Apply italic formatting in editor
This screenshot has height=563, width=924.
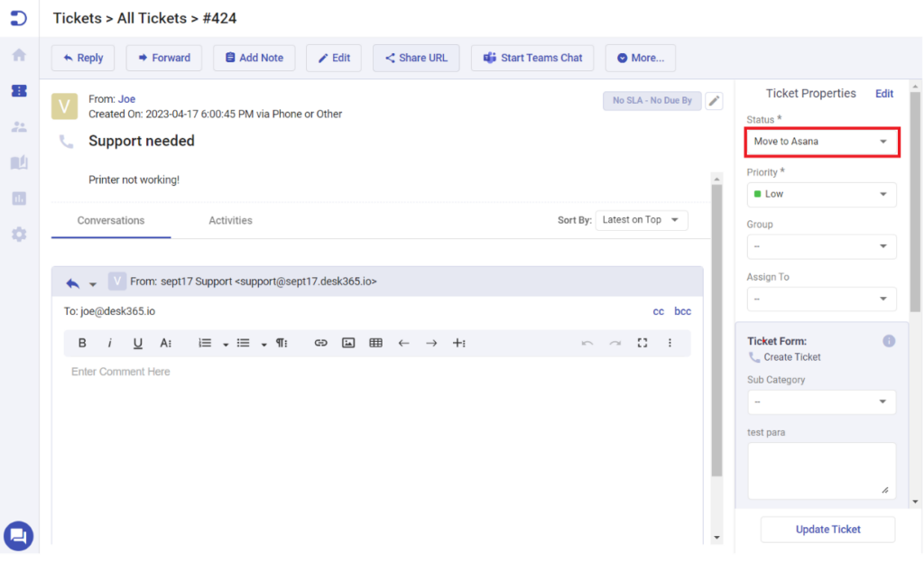tap(109, 343)
